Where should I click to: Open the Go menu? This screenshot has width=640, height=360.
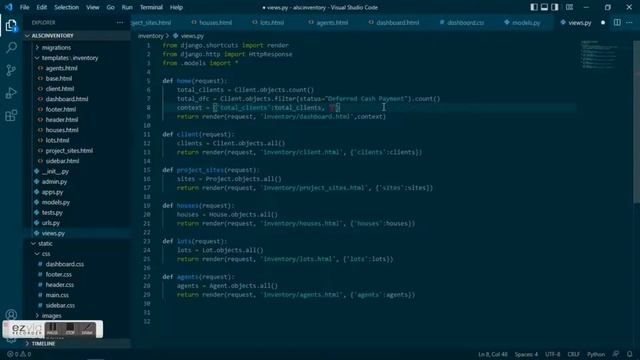click(x=111, y=7)
